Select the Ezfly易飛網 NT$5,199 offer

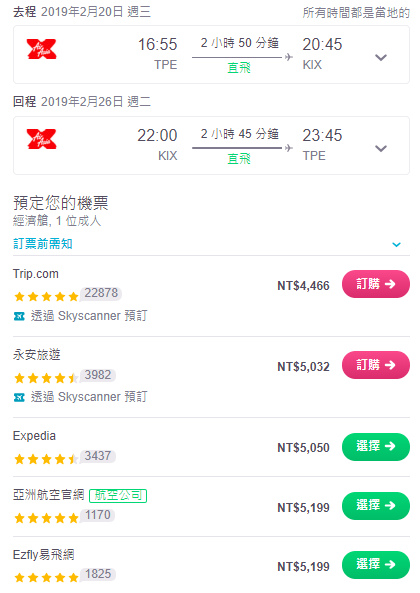click(x=376, y=565)
